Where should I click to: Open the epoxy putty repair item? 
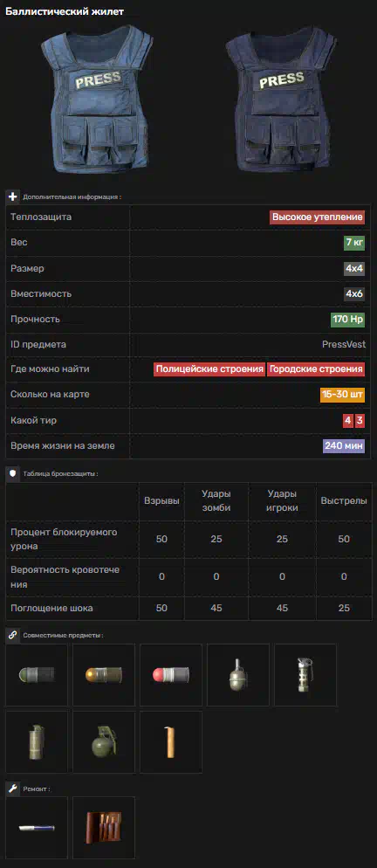point(37,828)
